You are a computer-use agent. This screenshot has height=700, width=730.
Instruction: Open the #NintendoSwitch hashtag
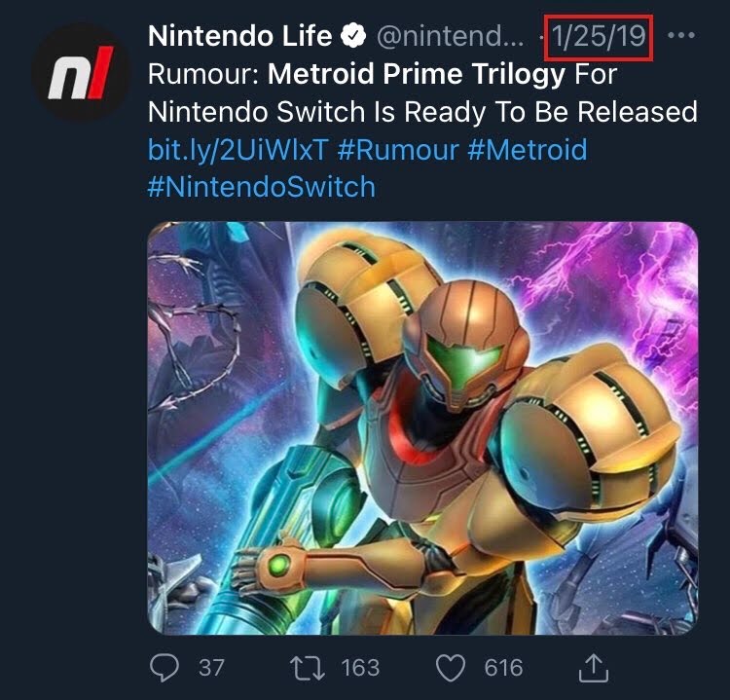click(261, 186)
